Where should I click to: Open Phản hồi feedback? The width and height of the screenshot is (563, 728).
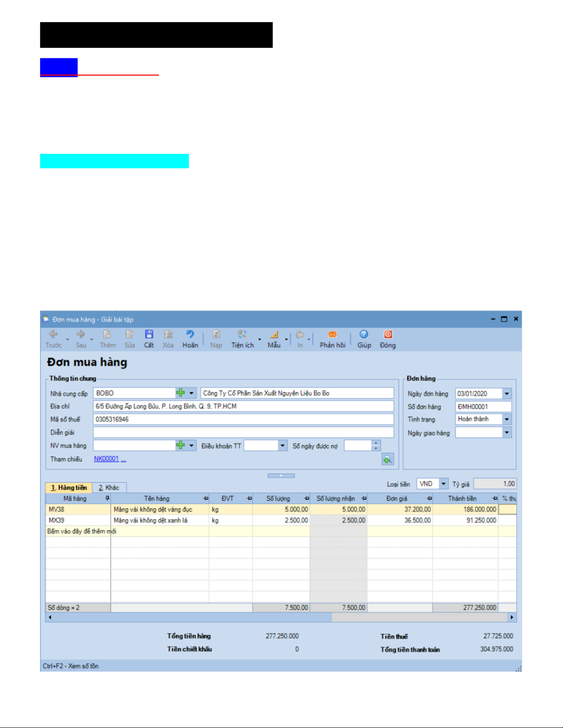[x=332, y=335]
